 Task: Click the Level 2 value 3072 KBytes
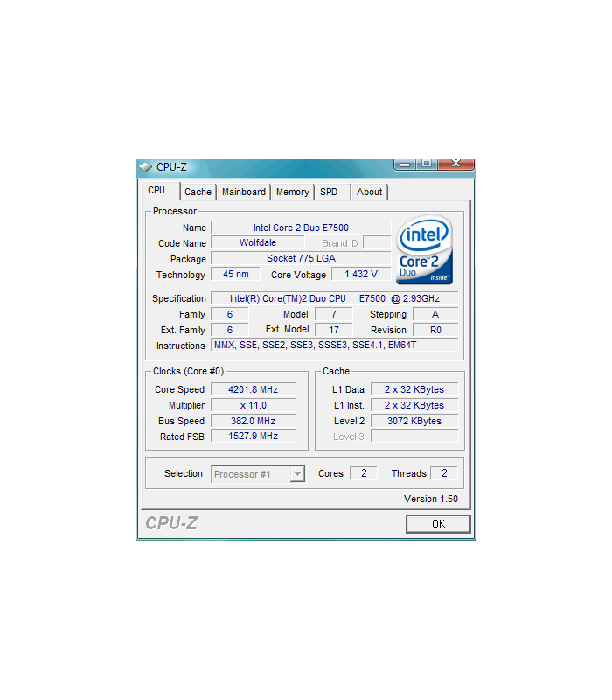(x=414, y=421)
